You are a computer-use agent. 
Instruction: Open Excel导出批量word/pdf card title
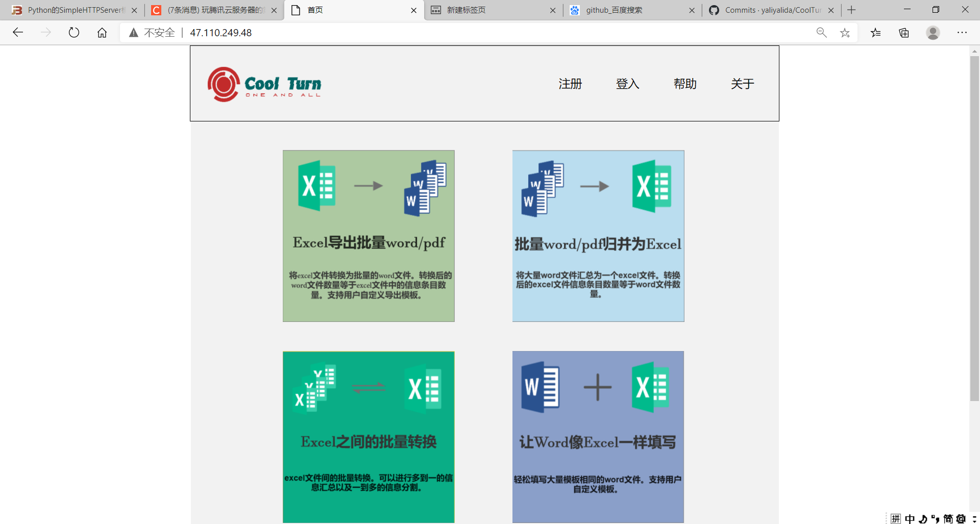369,242
